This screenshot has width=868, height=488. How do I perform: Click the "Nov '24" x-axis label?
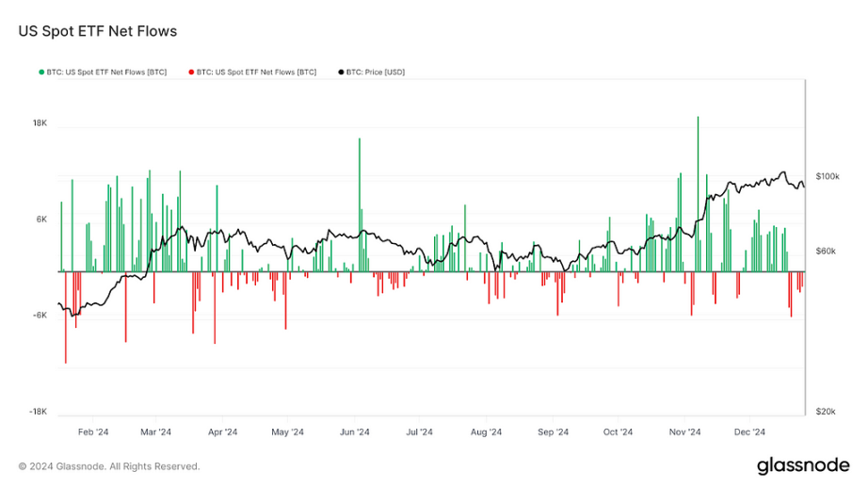(x=684, y=432)
